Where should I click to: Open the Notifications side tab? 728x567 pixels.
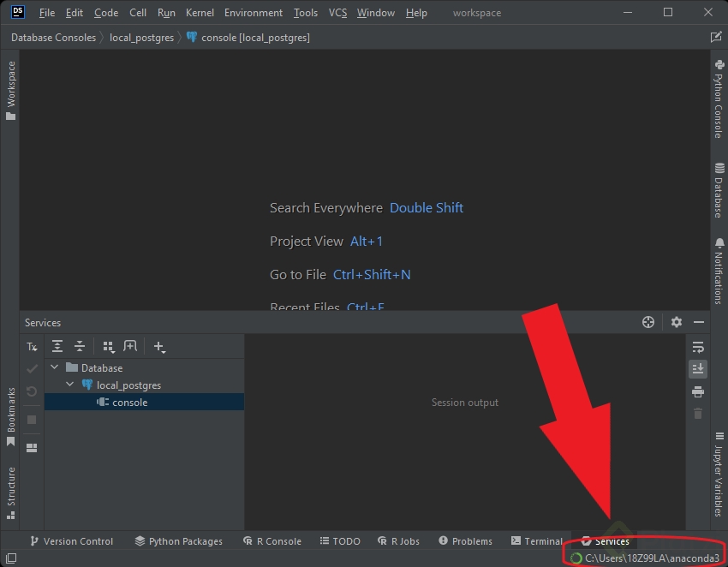[719, 272]
